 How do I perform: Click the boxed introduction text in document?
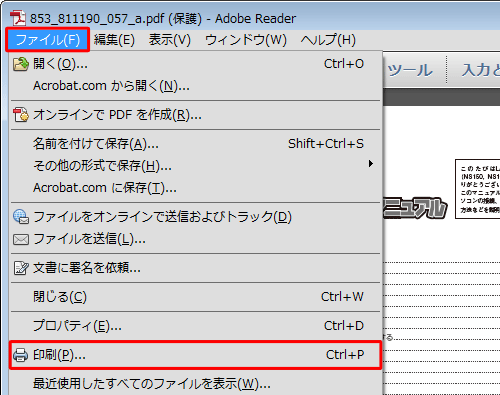pyautogui.click(x=478, y=189)
